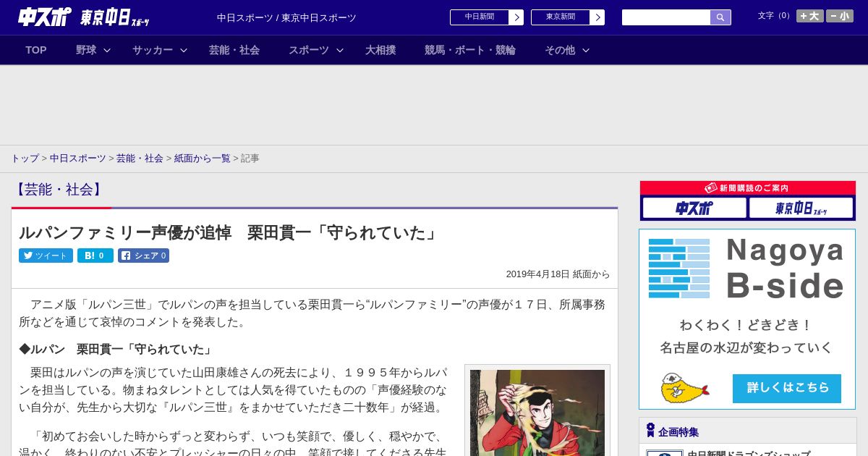Open the 東京中日スポーツ subscription banner button
Viewport: 868px width, 456px height.
coord(801,208)
